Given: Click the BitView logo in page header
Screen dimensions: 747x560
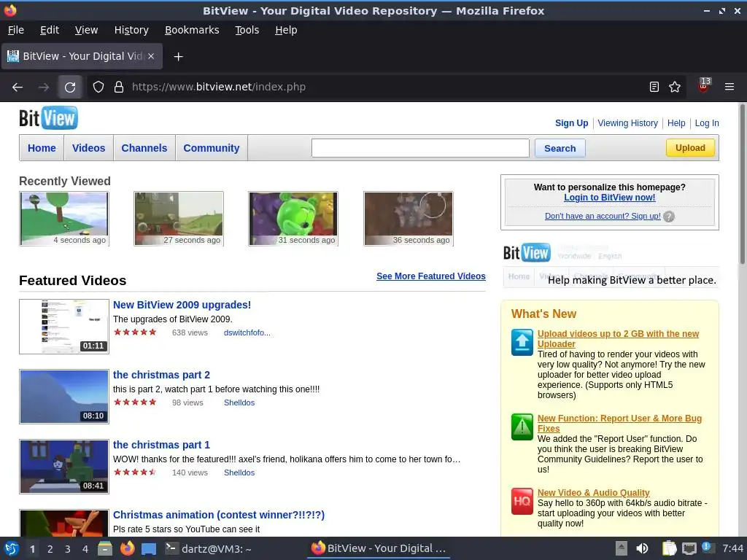Looking at the screenshot, I should pos(48,118).
